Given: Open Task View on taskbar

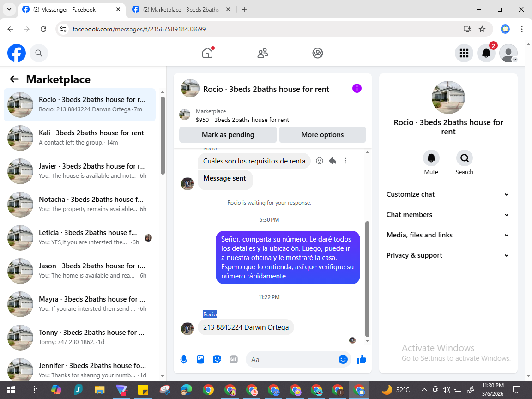Looking at the screenshot, I should (33, 390).
